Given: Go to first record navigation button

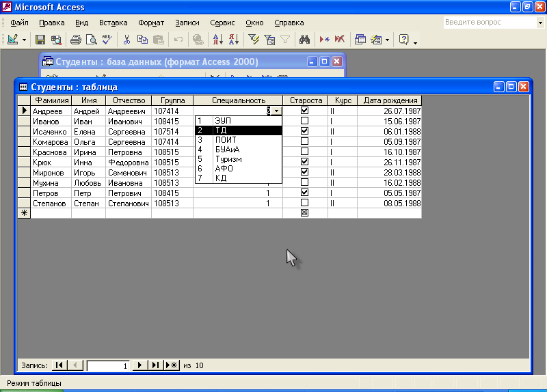Looking at the screenshot, I should coord(59,365).
